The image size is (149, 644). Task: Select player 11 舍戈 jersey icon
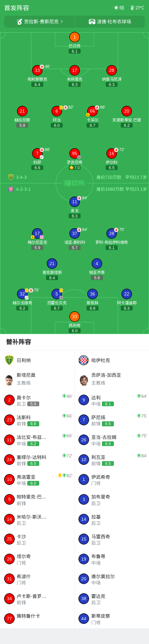74,202
